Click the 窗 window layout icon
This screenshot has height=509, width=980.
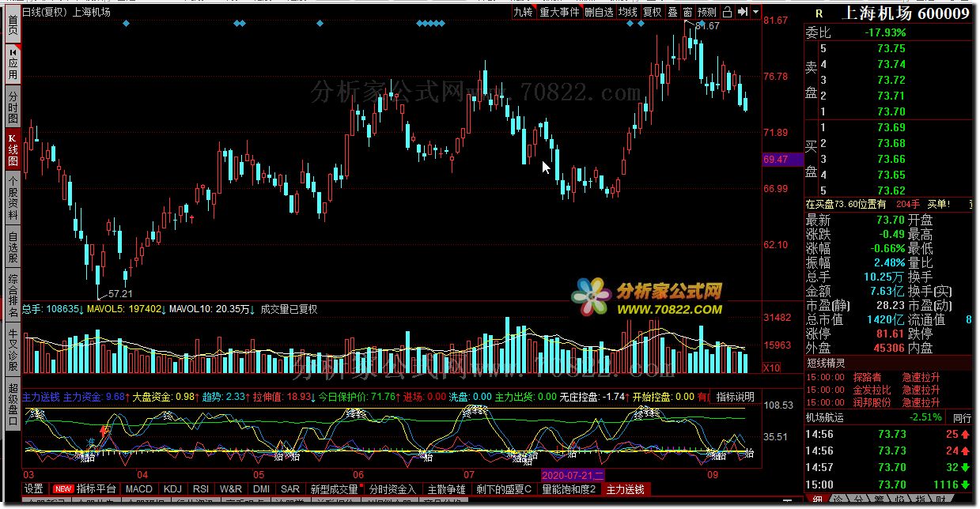pos(688,12)
